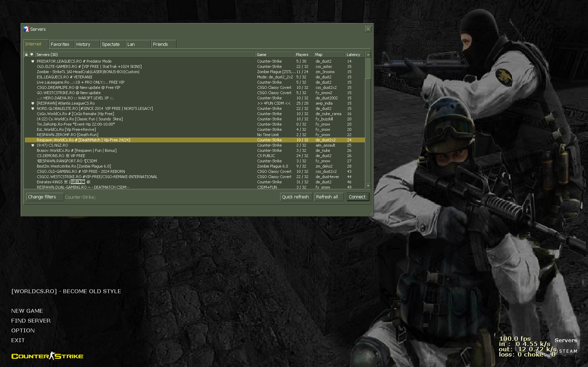Click the shield icon beside NORD.GLOBALELITE.RO
This screenshot has height=367, width=588.
[x=33, y=108]
